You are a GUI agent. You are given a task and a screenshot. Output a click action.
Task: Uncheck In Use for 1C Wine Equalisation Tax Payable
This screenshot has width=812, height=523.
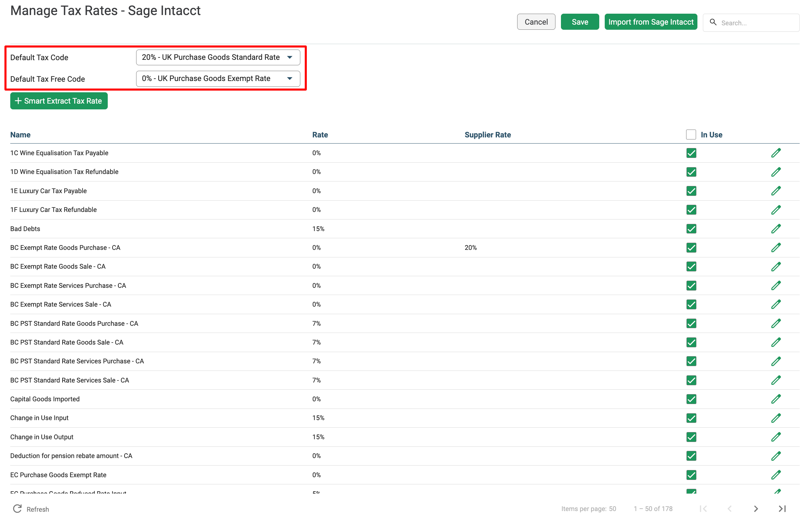coord(691,153)
